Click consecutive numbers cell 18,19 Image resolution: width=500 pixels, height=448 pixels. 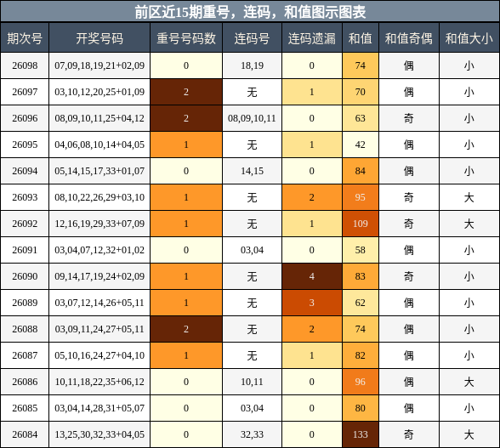coord(252,65)
